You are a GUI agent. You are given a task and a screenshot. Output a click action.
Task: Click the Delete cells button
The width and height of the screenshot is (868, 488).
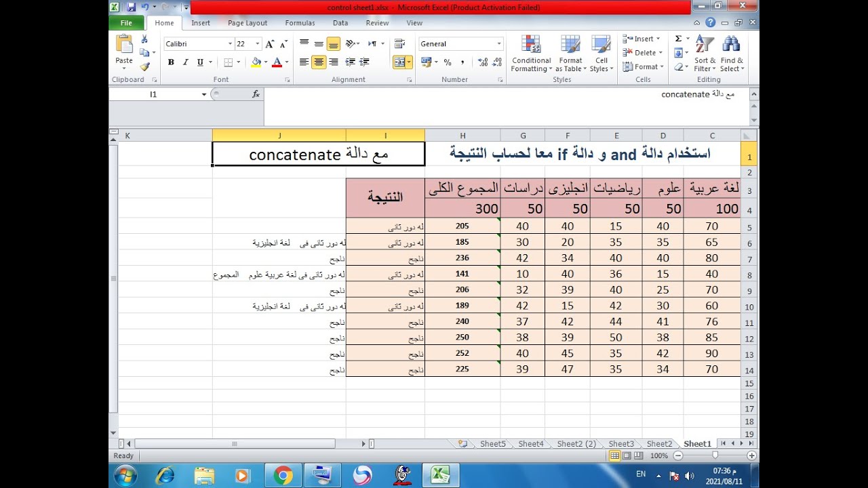pyautogui.click(x=642, y=53)
